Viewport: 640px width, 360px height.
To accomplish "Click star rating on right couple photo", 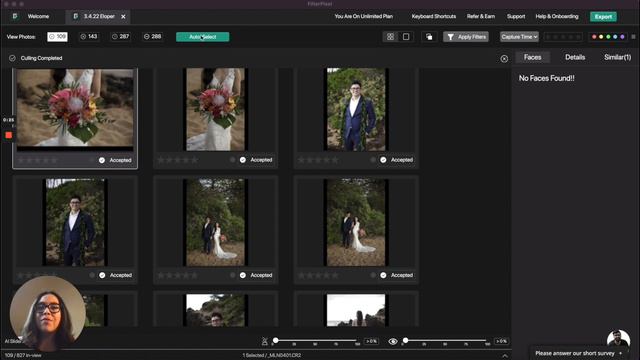I will 318,275.
